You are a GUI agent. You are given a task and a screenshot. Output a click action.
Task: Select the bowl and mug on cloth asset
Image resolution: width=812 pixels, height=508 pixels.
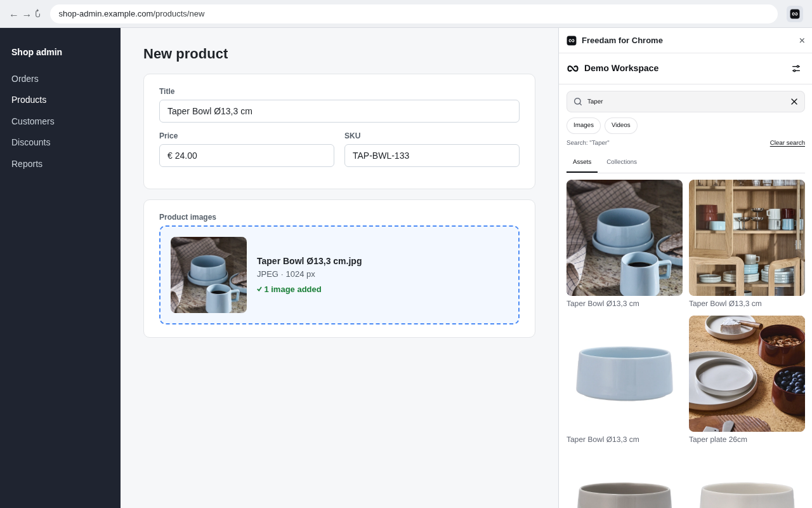coord(624,237)
